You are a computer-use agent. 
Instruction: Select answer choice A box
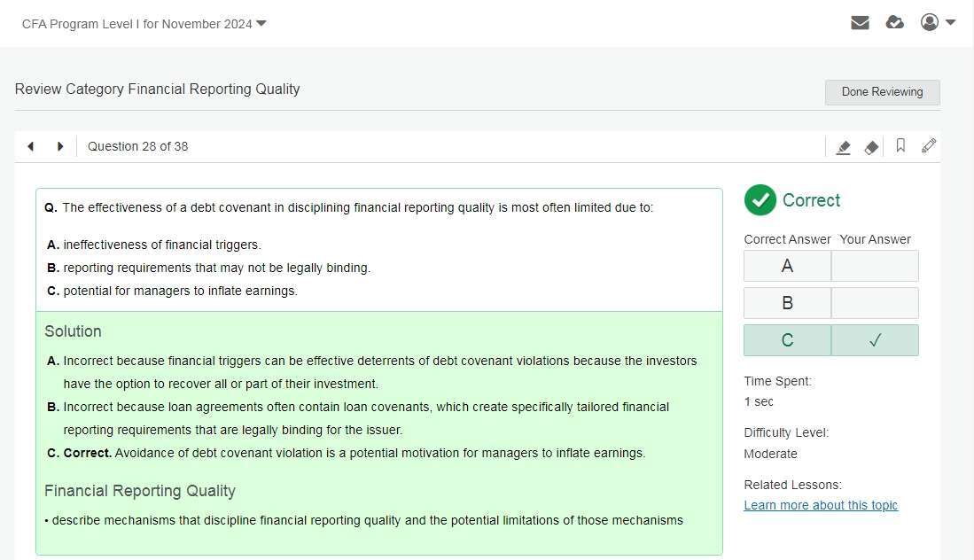(x=787, y=266)
